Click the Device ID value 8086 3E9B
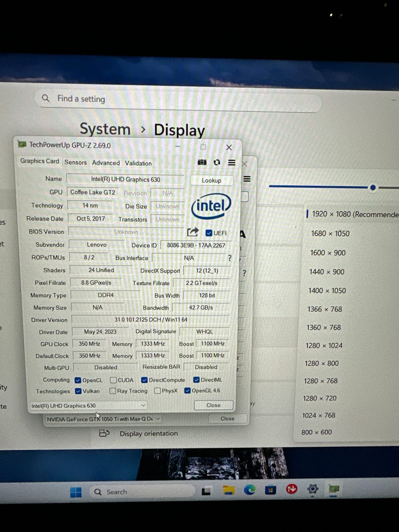Image resolution: width=399 pixels, height=532 pixels. [196, 245]
